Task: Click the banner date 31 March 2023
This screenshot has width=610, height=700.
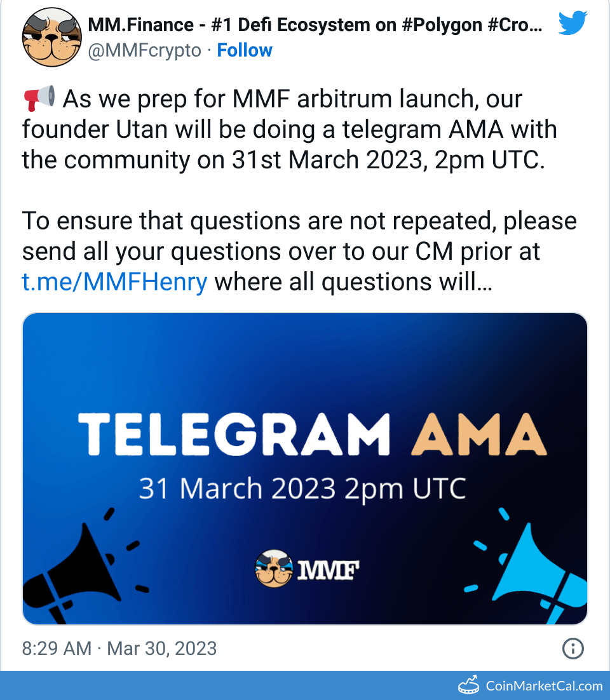Action: pos(238,489)
